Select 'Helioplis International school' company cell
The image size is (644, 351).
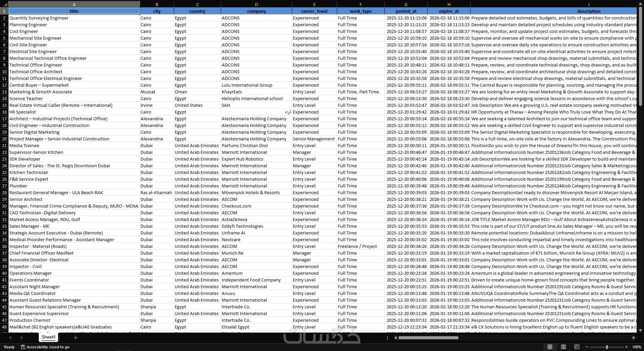(x=256, y=98)
